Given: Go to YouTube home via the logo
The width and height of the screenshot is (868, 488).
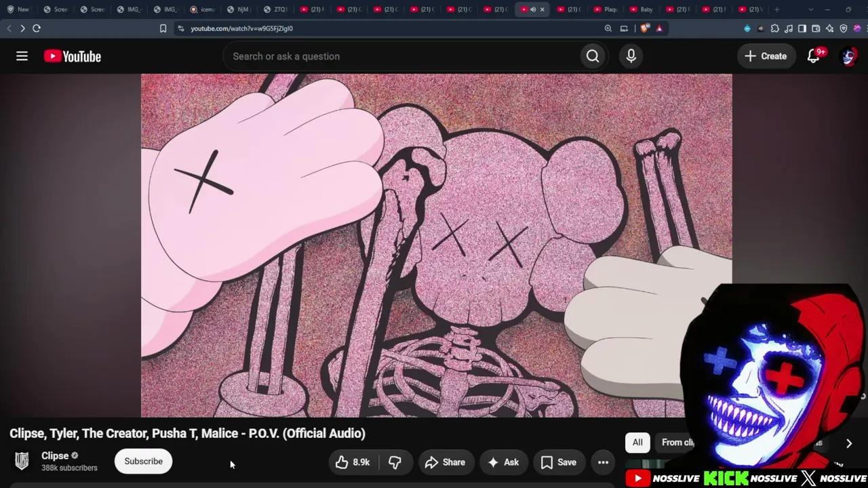Looking at the screenshot, I should (x=73, y=56).
